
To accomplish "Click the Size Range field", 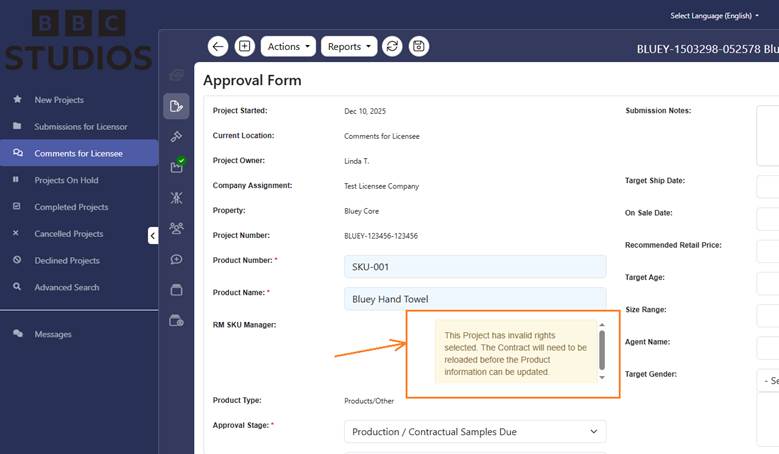I will click(x=768, y=316).
